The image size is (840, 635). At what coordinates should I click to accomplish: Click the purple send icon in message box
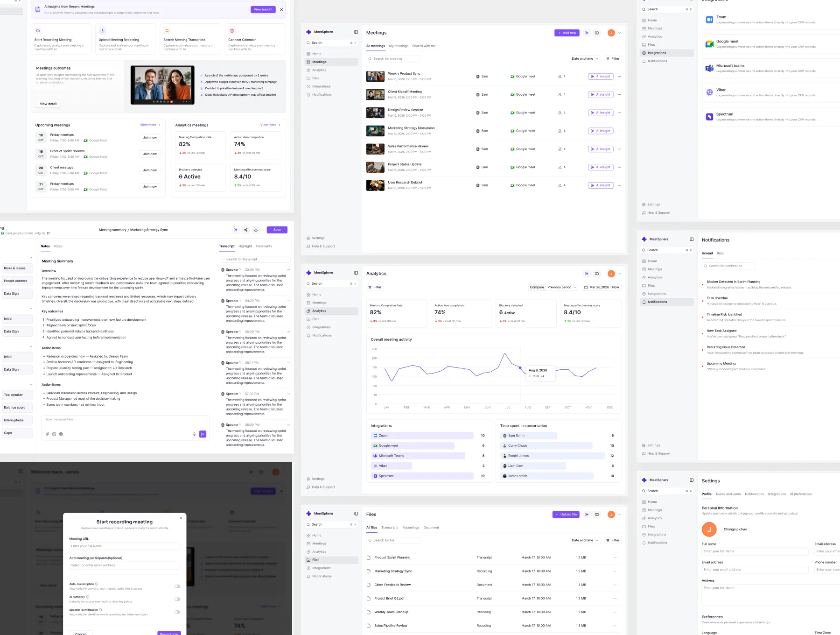tap(203, 434)
